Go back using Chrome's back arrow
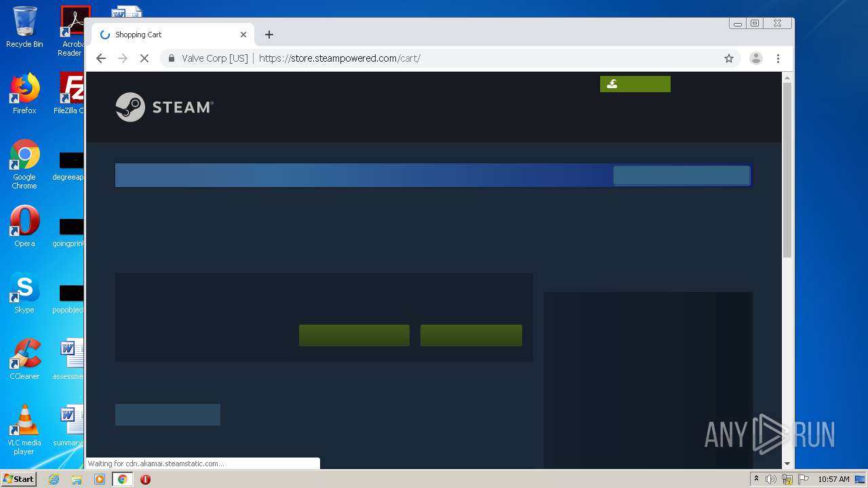The height and width of the screenshot is (488, 868). click(101, 58)
